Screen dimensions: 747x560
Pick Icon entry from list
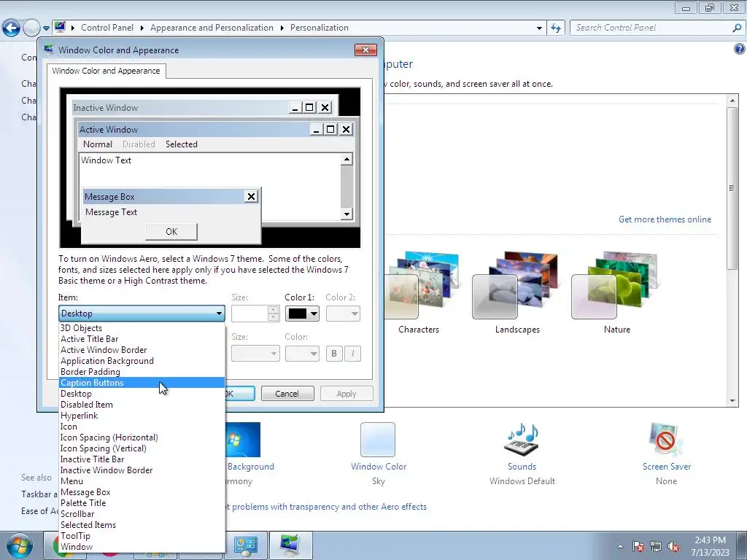142,426
